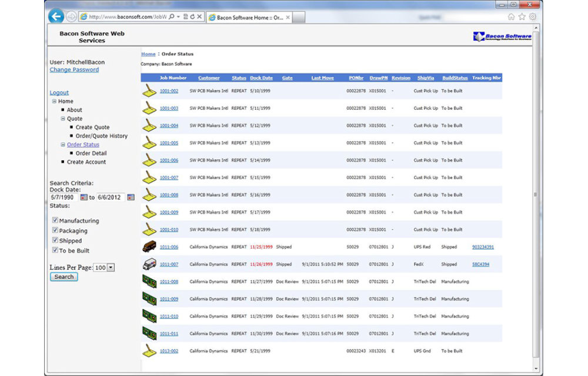Close the Bacon Software Home tab
This screenshot has height=376, width=588.
tap(288, 18)
